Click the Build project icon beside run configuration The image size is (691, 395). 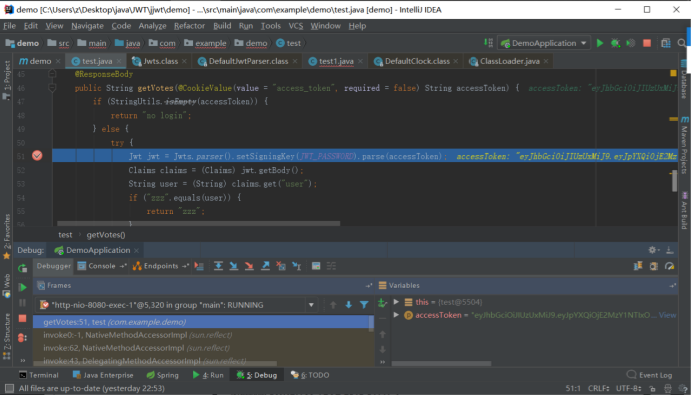pos(488,42)
